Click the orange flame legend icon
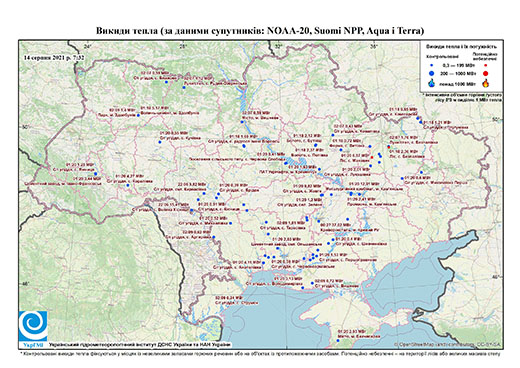Image resolution: width=520 pixels, height=368 pixels. pos(486,83)
